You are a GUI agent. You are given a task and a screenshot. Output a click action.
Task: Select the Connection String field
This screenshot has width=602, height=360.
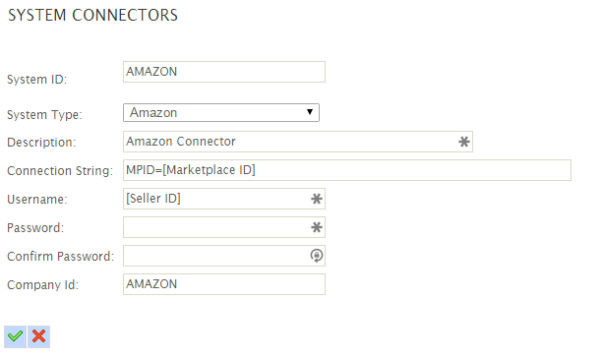pos(347,170)
